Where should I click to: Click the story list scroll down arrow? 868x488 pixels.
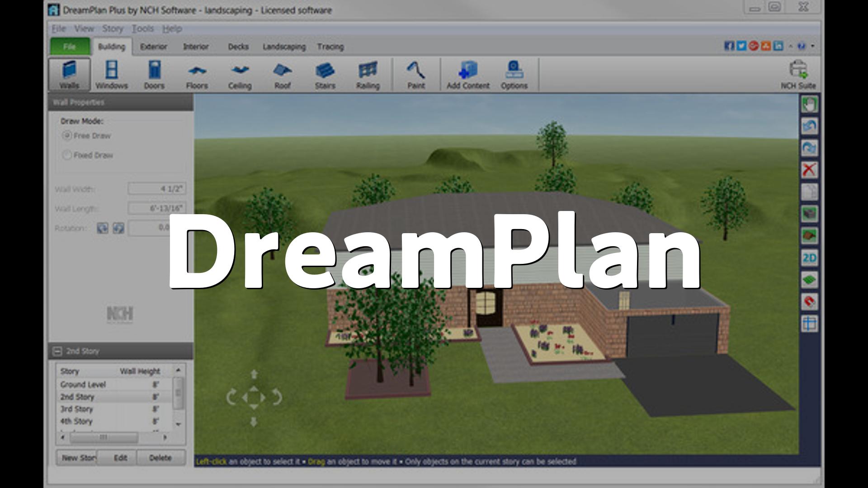[178, 424]
